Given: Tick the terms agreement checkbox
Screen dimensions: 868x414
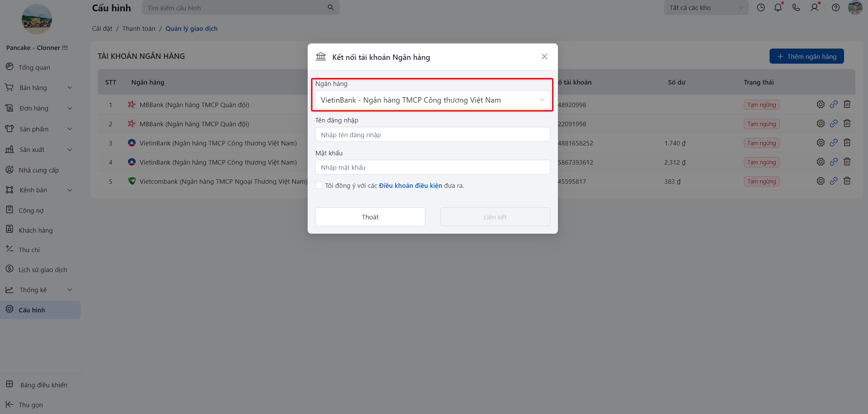Looking at the screenshot, I should (319, 185).
